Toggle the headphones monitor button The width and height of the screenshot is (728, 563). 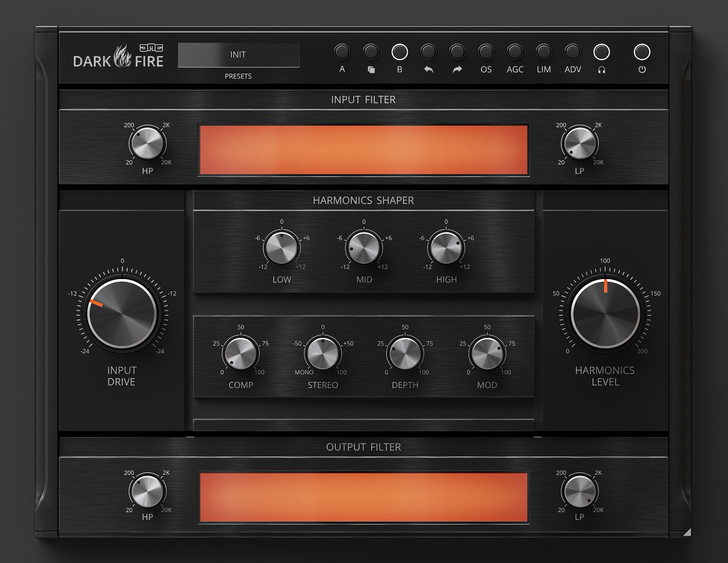click(601, 51)
